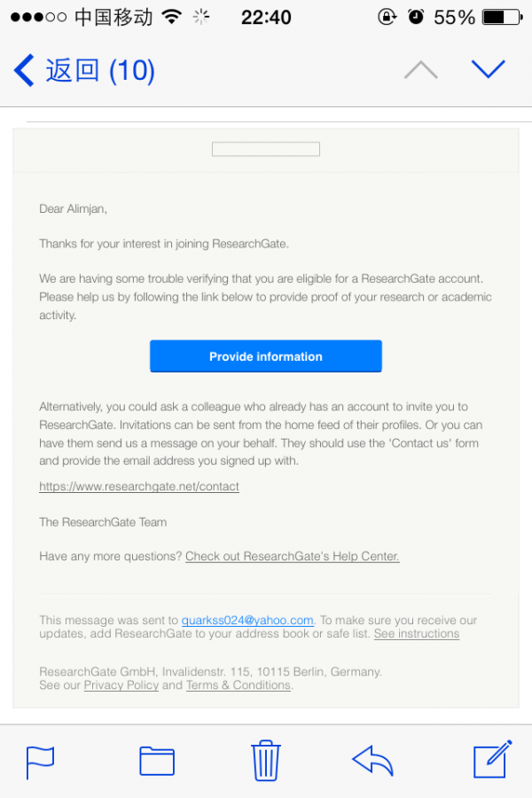This screenshot has height=798, width=532.
Task: Go to the previous message with the up arrow
Action: pyautogui.click(x=420, y=70)
